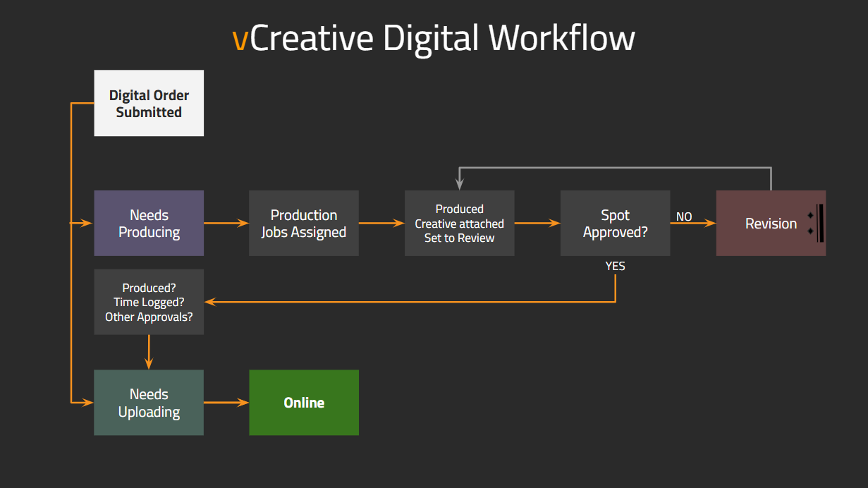Click the Produced Creative attached Set to Review box
Screen dimensions: 868x488
pos(459,223)
